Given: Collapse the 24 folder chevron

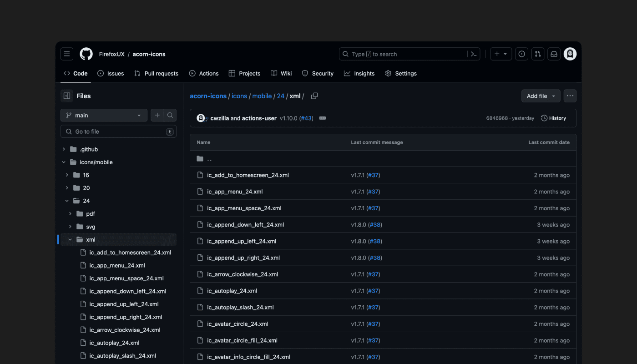Looking at the screenshot, I should [67, 201].
